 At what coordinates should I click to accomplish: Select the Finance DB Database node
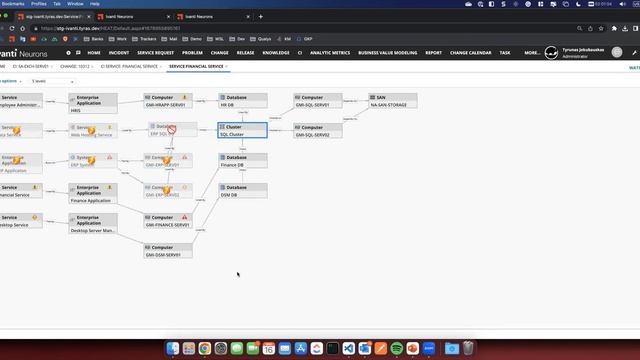click(x=243, y=161)
